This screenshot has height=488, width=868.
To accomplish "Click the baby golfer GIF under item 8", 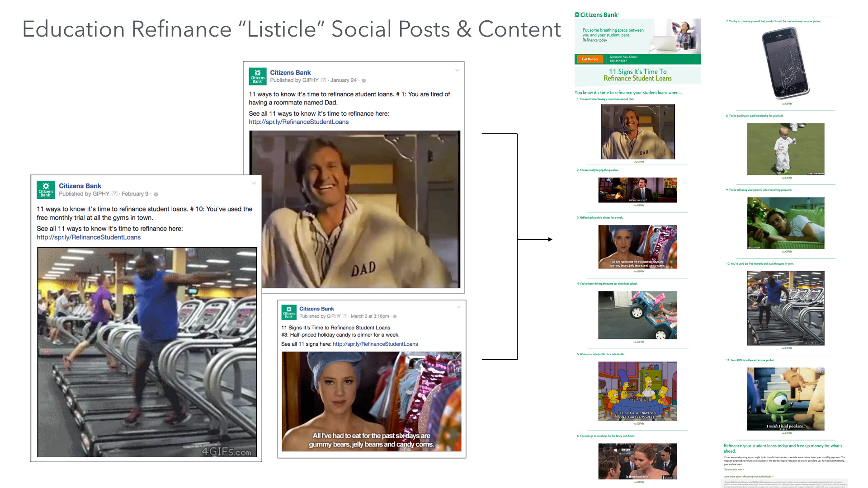I will (x=786, y=149).
